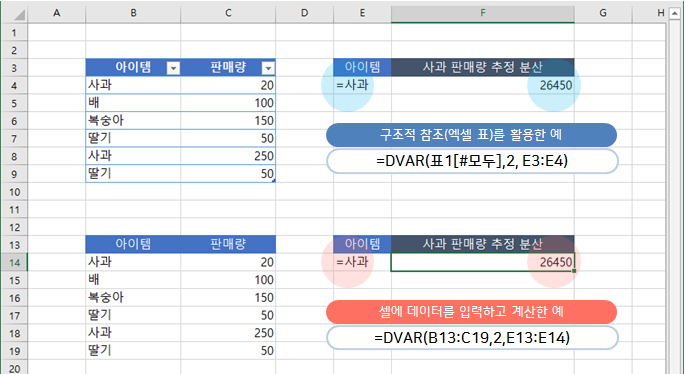Click cell B7 containing 딸기

coord(133,138)
